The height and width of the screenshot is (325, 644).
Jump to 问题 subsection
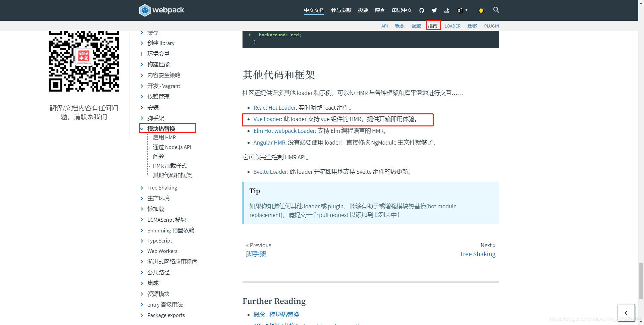coord(158,156)
